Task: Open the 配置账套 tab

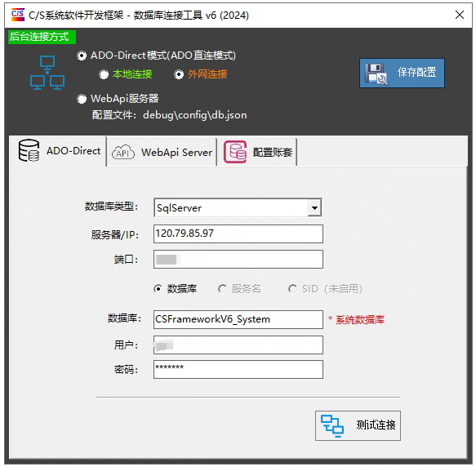Action: (x=257, y=152)
